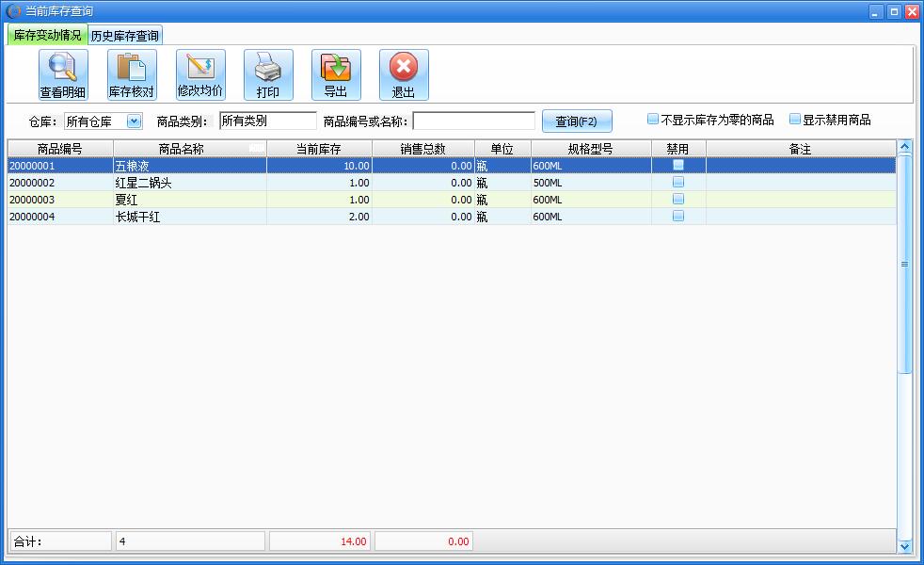Click the vertical scrollbar thumb

pos(904,264)
